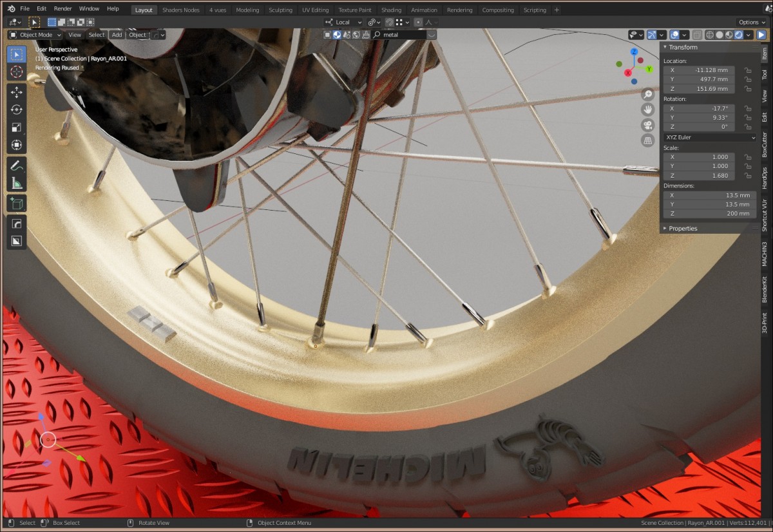Toggle camera view with the camera icon

[x=648, y=125]
